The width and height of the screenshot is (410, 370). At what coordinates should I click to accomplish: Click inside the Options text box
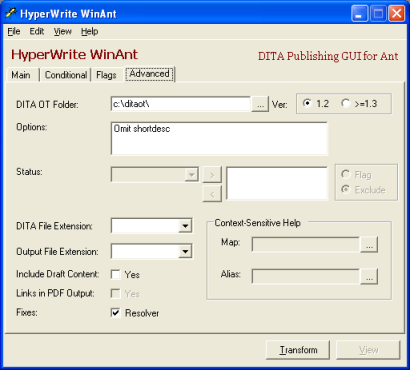click(x=219, y=139)
